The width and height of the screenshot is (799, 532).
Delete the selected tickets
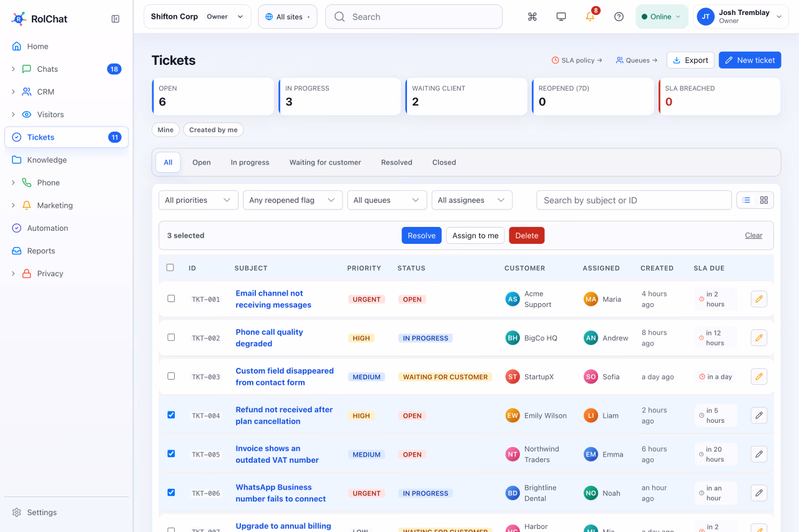coord(527,235)
